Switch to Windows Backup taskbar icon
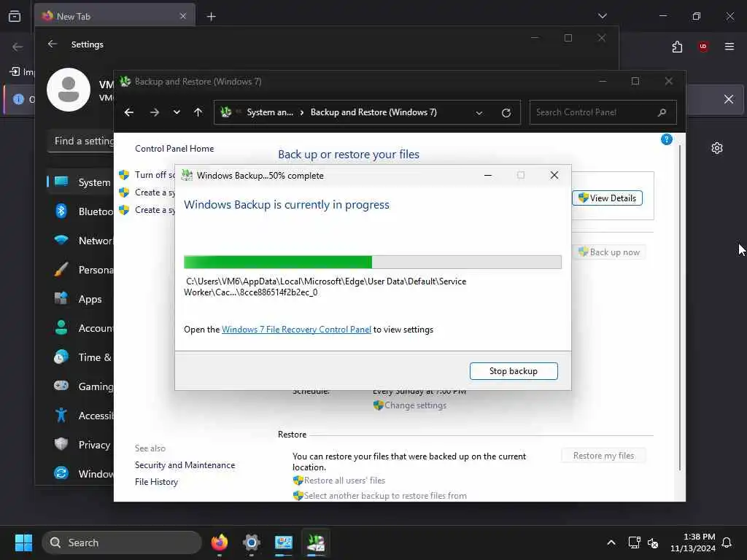The width and height of the screenshot is (747, 560). [x=316, y=542]
